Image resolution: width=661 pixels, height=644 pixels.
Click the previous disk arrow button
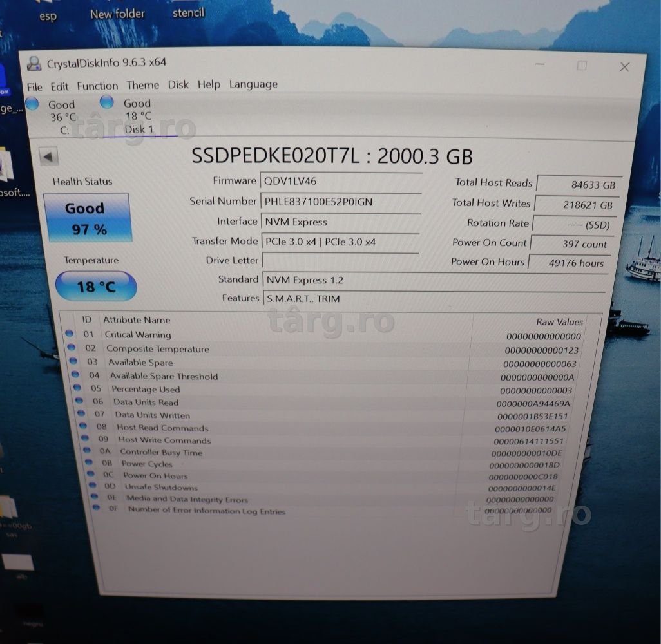coord(48,156)
